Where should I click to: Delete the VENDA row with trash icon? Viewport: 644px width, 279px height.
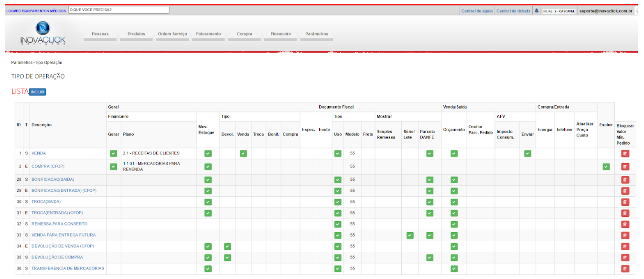point(625,154)
